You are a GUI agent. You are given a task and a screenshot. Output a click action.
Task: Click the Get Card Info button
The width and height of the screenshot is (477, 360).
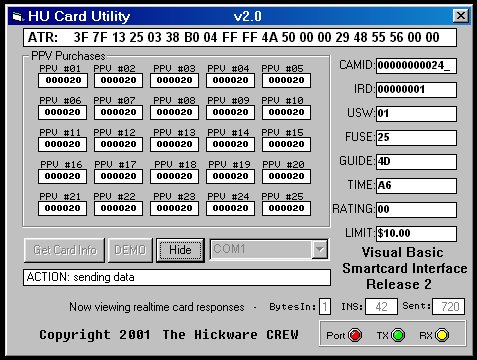65,250
